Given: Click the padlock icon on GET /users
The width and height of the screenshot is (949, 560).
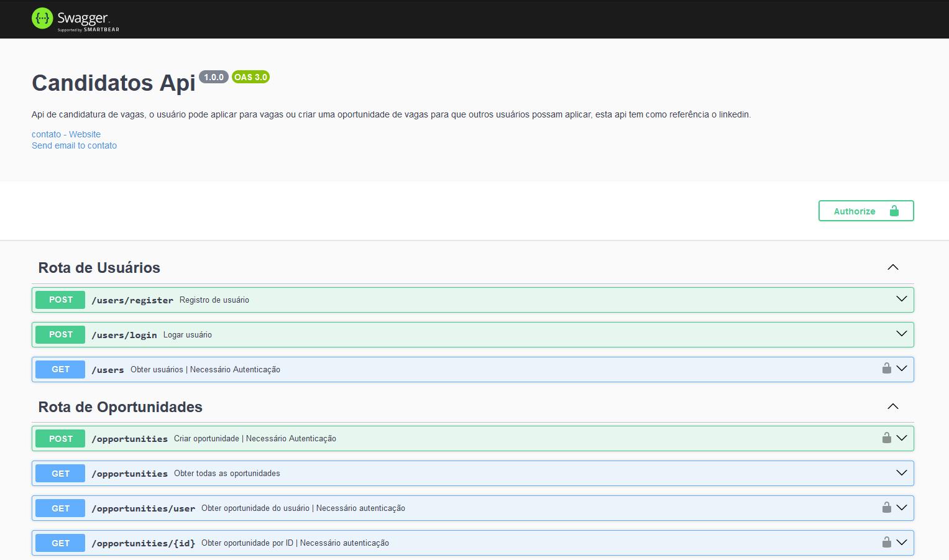Looking at the screenshot, I should tap(886, 368).
